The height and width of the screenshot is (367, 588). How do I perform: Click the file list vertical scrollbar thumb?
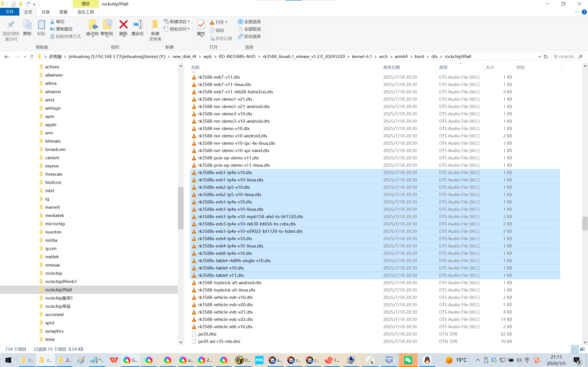point(585,223)
